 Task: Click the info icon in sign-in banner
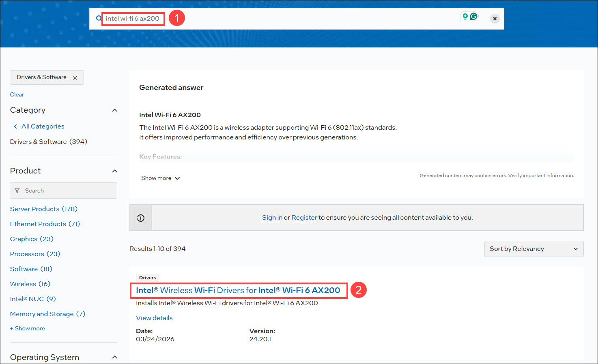(x=141, y=218)
